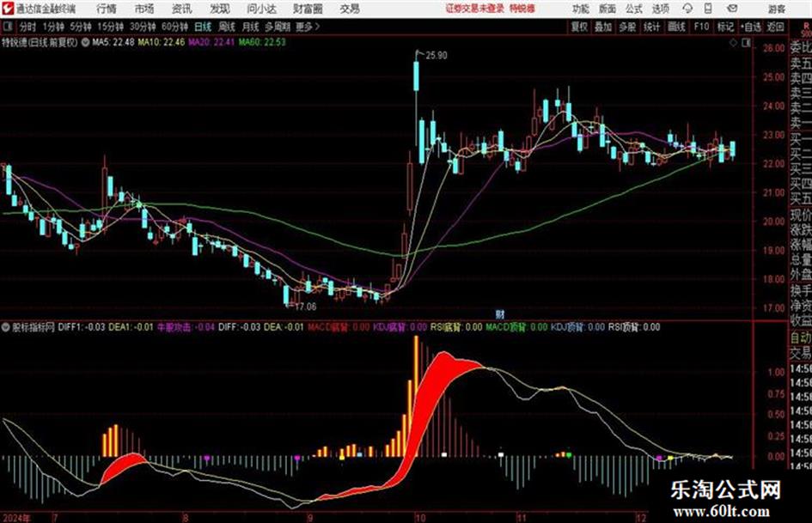Viewport: 812px width, 523px height.
Task: Open the 市场 menu
Action: pyautogui.click(x=144, y=9)
